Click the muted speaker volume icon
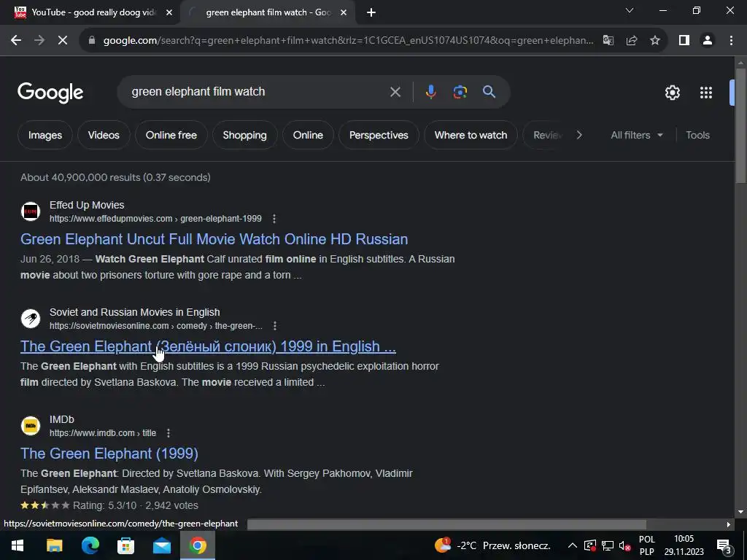Viewport: 747px width, 560px height. (x=624, y=545)
